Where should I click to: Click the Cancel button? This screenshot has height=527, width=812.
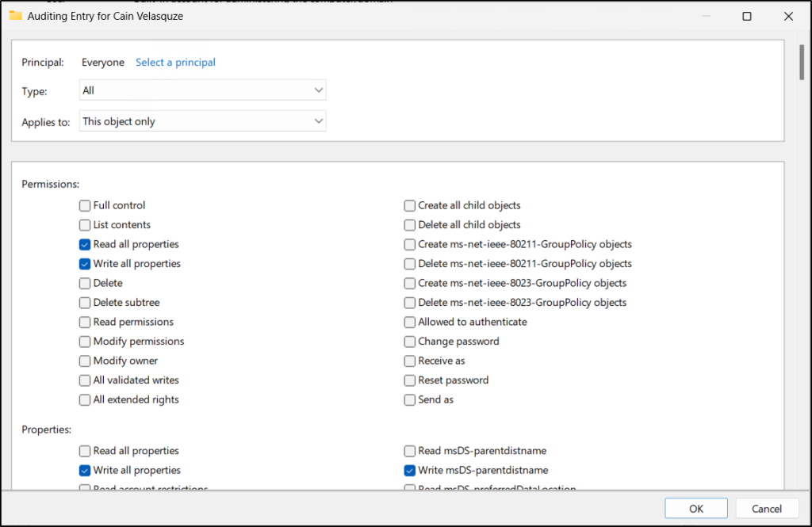pos(766,509)
